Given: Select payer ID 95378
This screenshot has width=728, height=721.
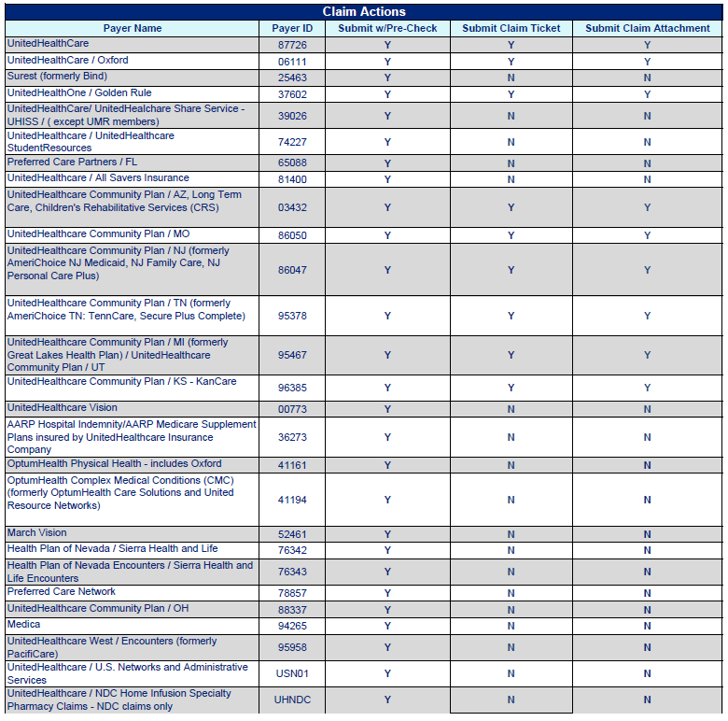Looking at the screenshot, I should tap(292, 316).
